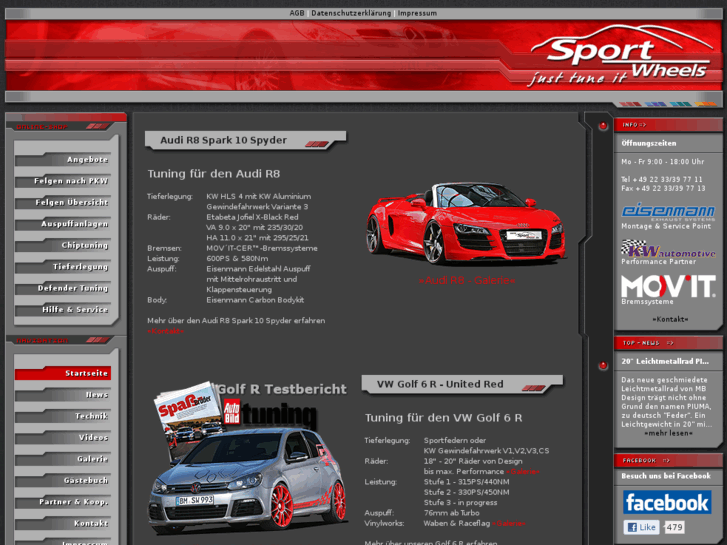The image size is (727, 545).
Task: Click the Auto Bild tuning logo
Action: [270, 413]
